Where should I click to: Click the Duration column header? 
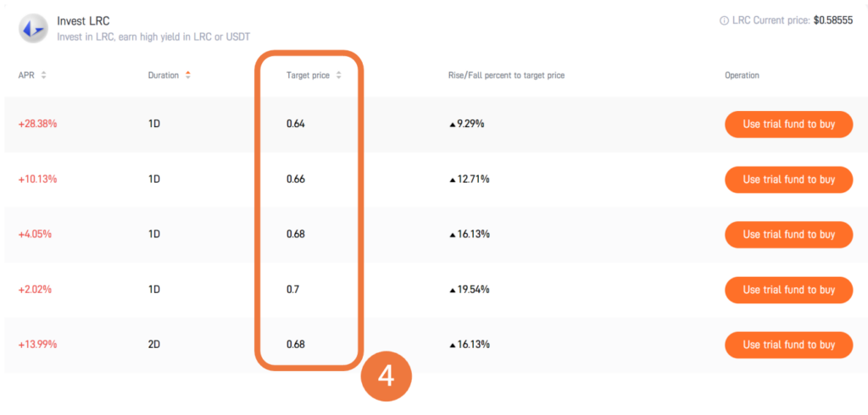163,75
